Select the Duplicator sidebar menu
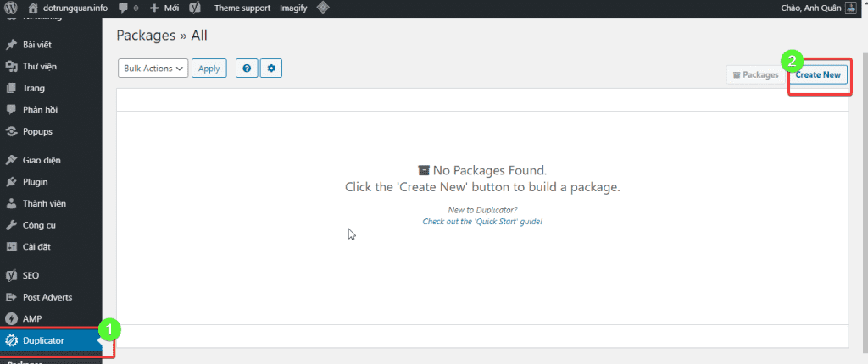This screenshot has height=364, width=868. [51, 340]
